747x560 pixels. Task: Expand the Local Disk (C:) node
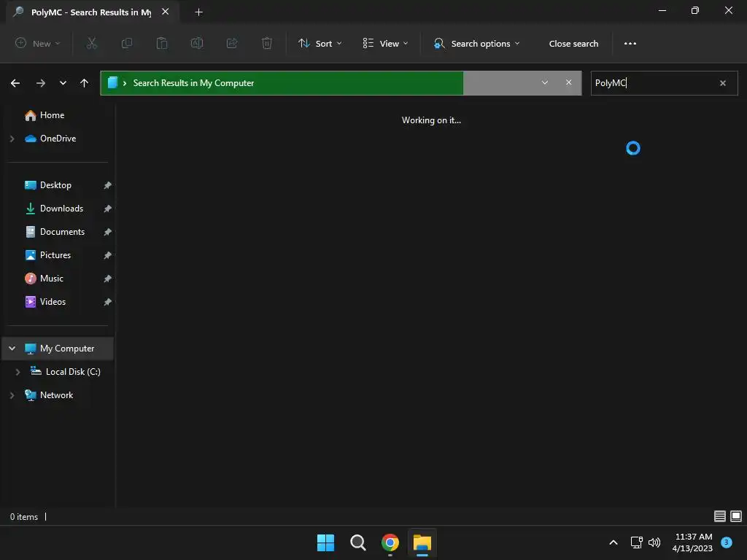coord(18,372)
